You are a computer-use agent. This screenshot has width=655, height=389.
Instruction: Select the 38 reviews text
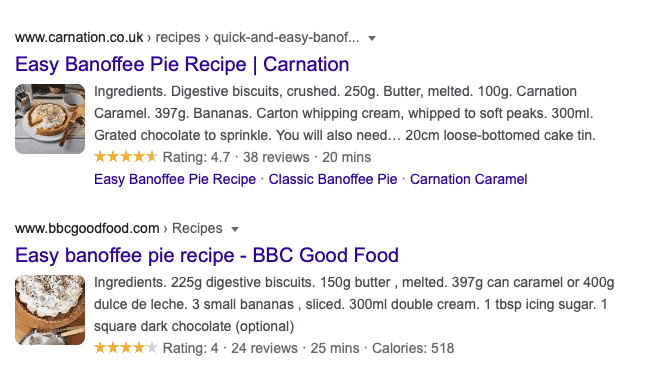coord(276,158)
